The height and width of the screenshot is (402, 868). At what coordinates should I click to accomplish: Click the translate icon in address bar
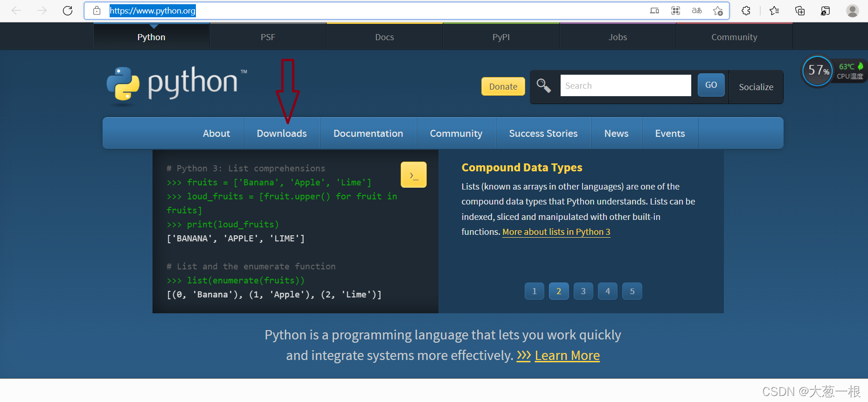coord(697,10)
